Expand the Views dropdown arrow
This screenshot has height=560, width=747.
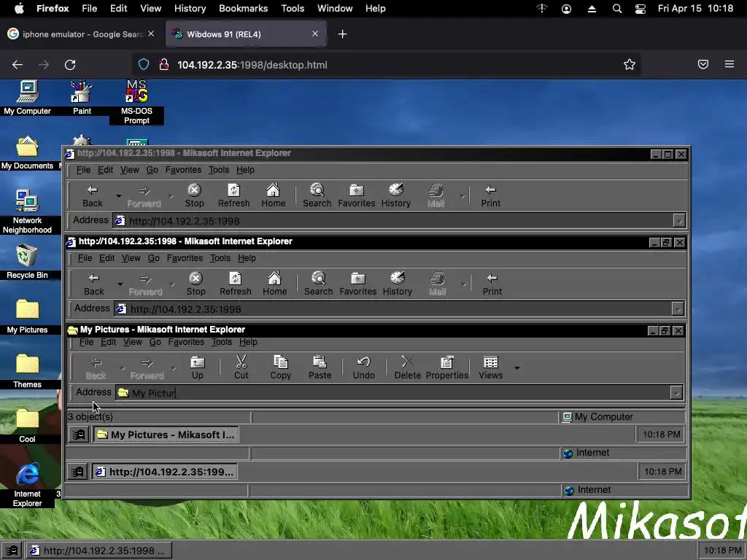tap(517, 367)
